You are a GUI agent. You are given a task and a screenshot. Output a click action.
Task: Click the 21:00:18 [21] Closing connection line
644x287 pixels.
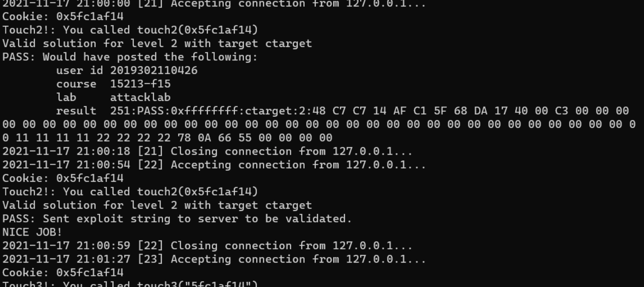207,151
